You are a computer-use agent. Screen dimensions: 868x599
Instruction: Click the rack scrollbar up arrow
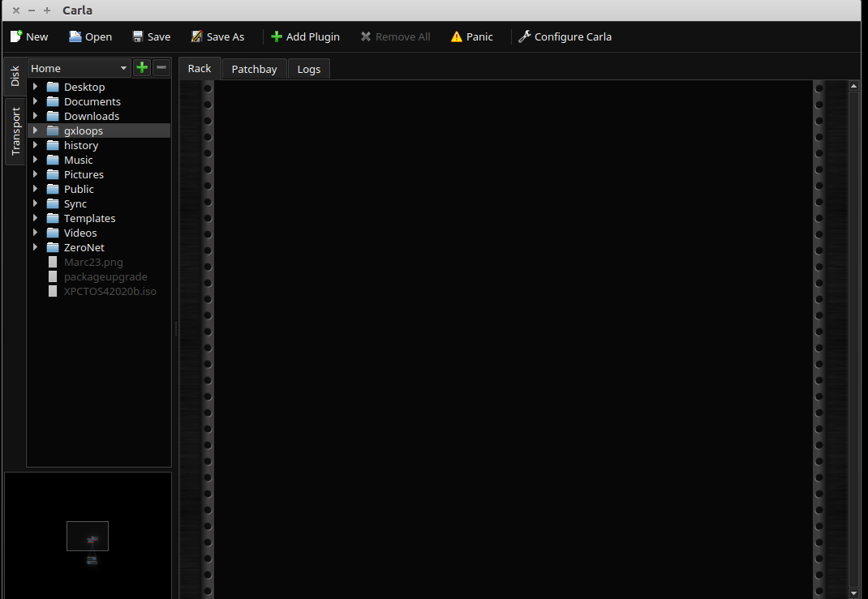[x=853, y=86]
